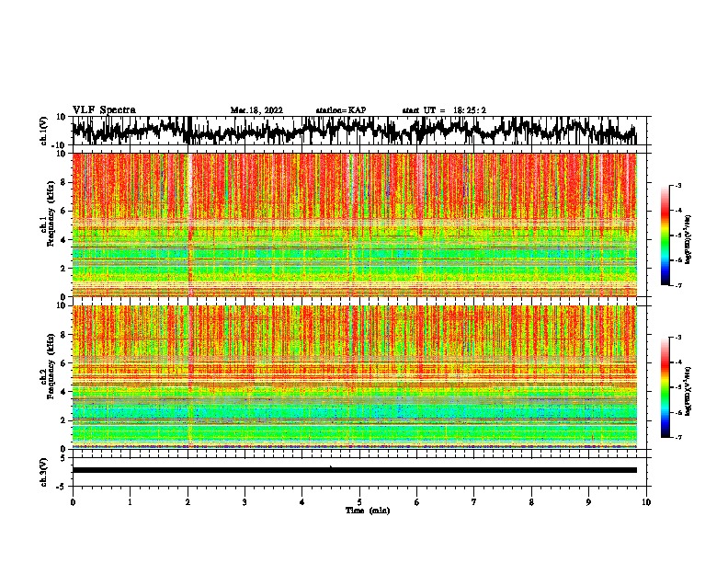Select the 'Mar.18, 2022' date label

click(256, 110)
